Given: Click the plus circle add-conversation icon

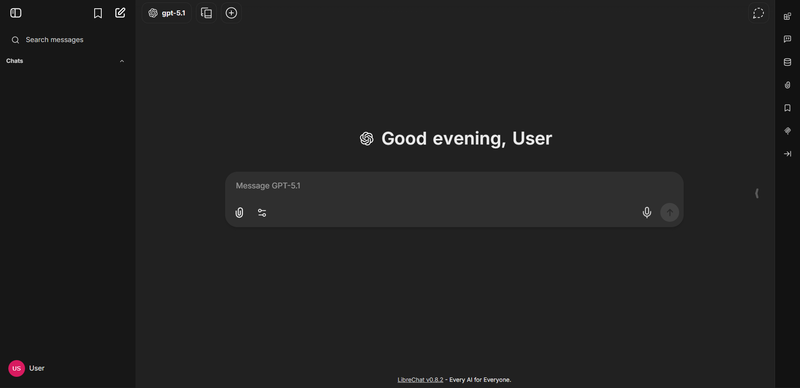Looking at the screenshot, I should [232, 13].
